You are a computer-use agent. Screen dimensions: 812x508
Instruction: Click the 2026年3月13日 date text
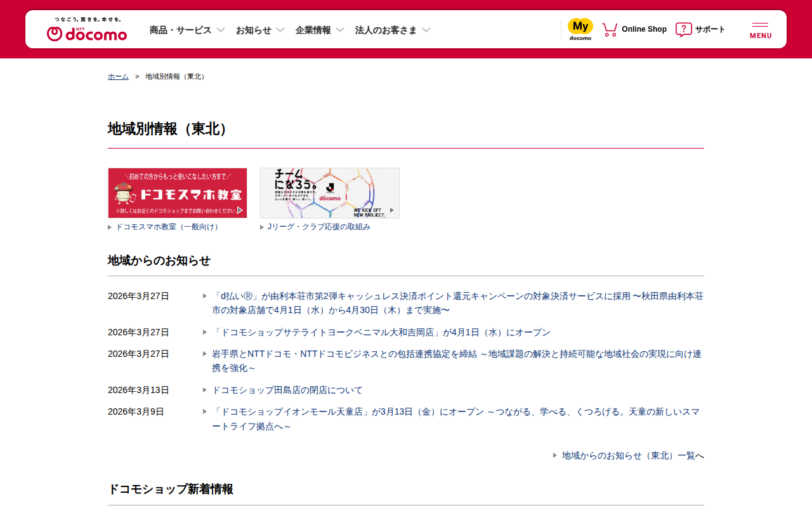pyautogui.click(x=138, y=390)
